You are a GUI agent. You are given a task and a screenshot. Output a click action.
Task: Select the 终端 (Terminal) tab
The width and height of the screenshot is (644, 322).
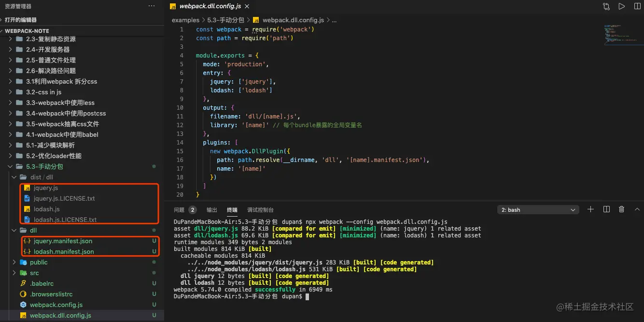(x=232, y=210)
